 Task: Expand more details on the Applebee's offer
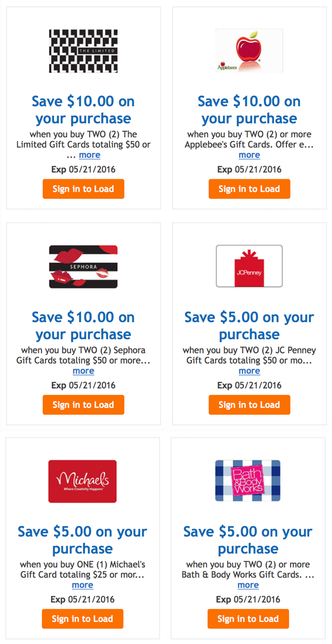[x=249, y=154]
